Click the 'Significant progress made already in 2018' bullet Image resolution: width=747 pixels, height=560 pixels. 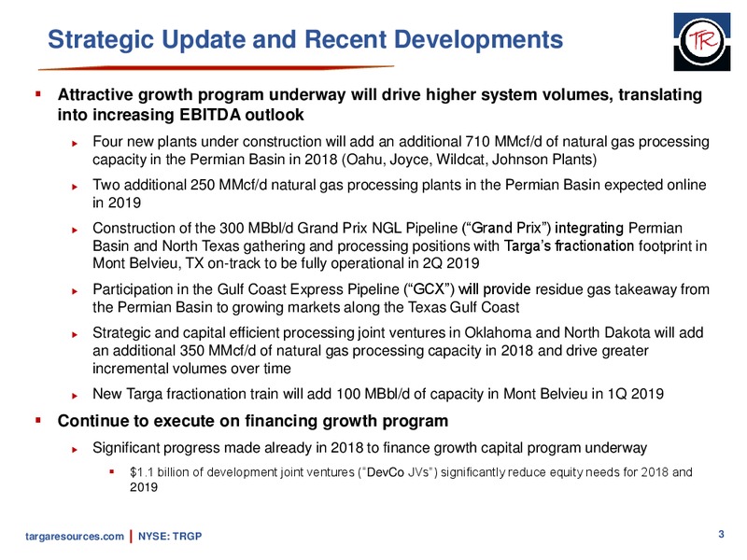(370, 448)
